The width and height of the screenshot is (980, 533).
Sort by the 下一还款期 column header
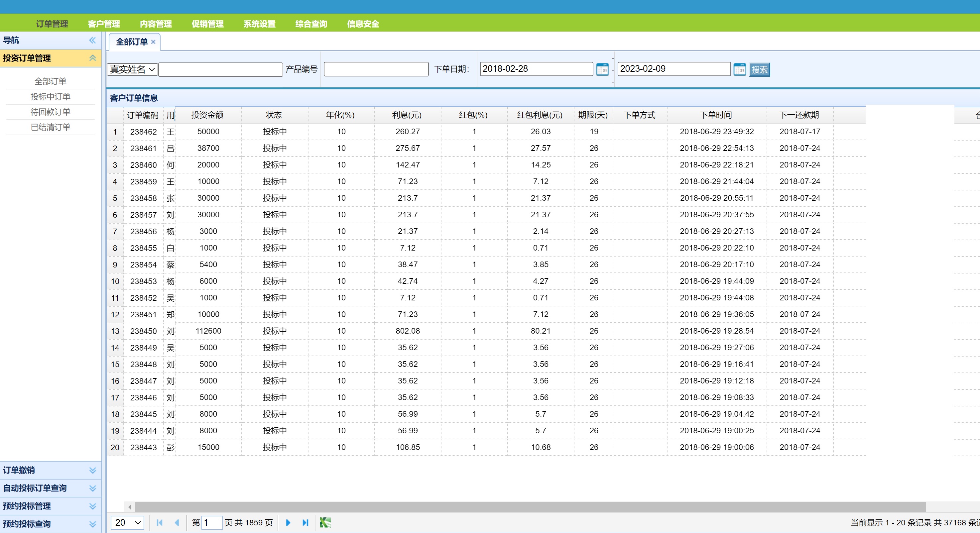click(800, 115)
